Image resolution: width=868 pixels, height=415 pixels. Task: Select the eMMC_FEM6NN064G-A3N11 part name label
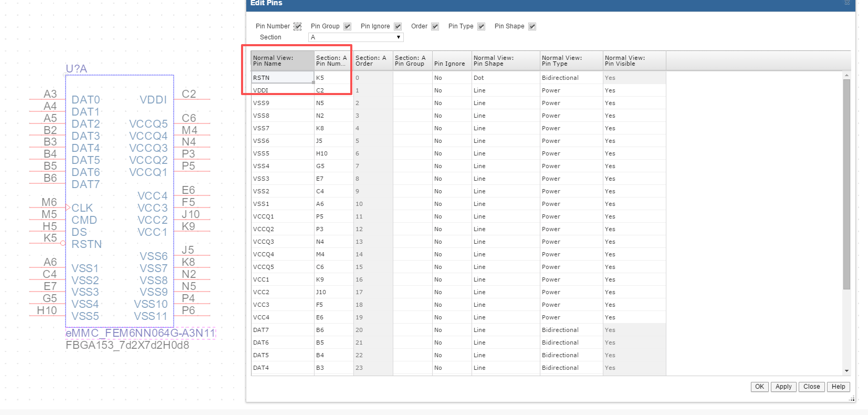click(x=140, y=333)
